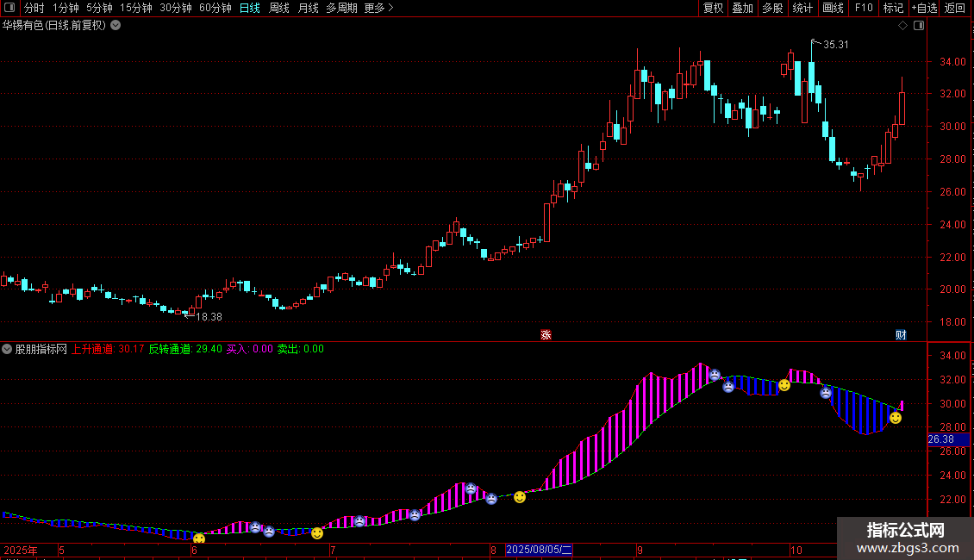The height and width of the screenshot is (560, 974).
Task: Click the 股朋指标网 indicator name
Action: pyautogui.click(x=41, y=349)
